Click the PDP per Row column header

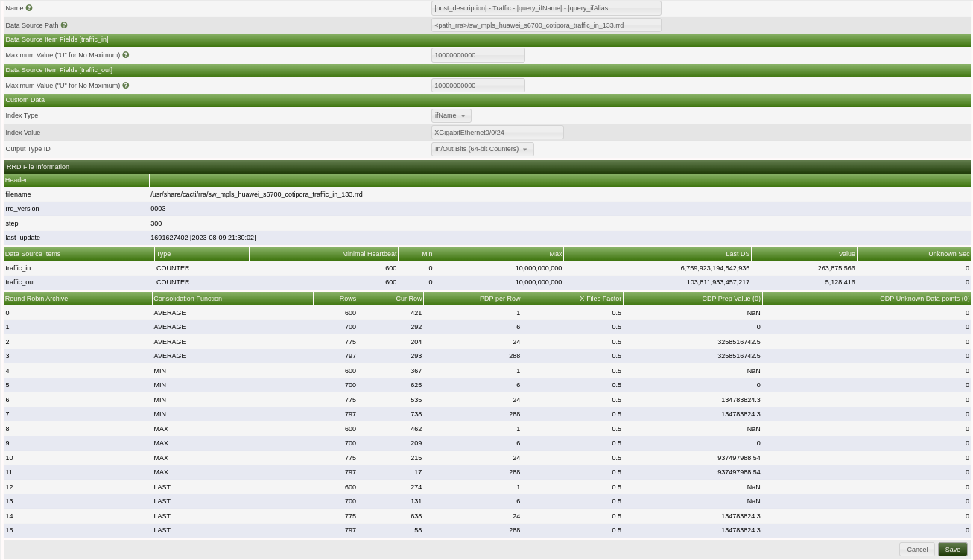tap(472, 299)
